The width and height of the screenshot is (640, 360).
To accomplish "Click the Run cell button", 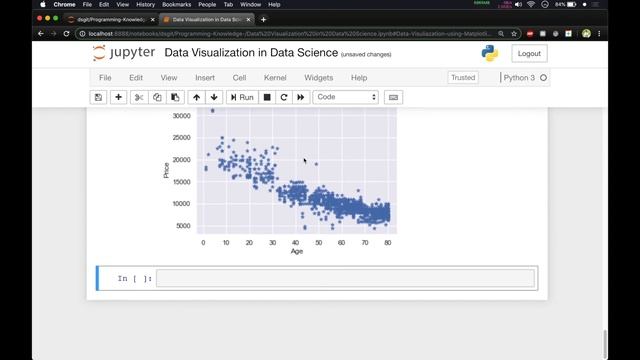I will [242, 97].
